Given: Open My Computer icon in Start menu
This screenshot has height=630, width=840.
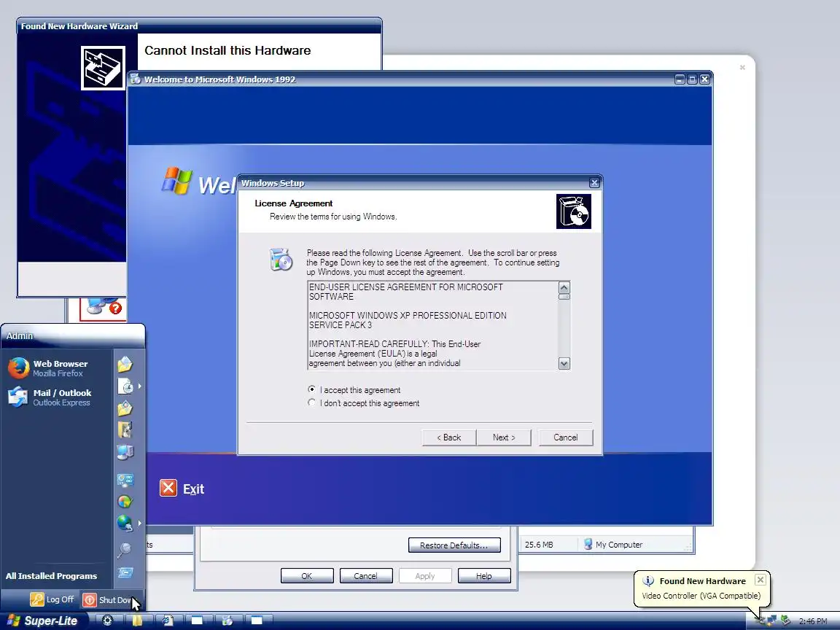Looking at the screenshot, I should (x=125, y=452).
